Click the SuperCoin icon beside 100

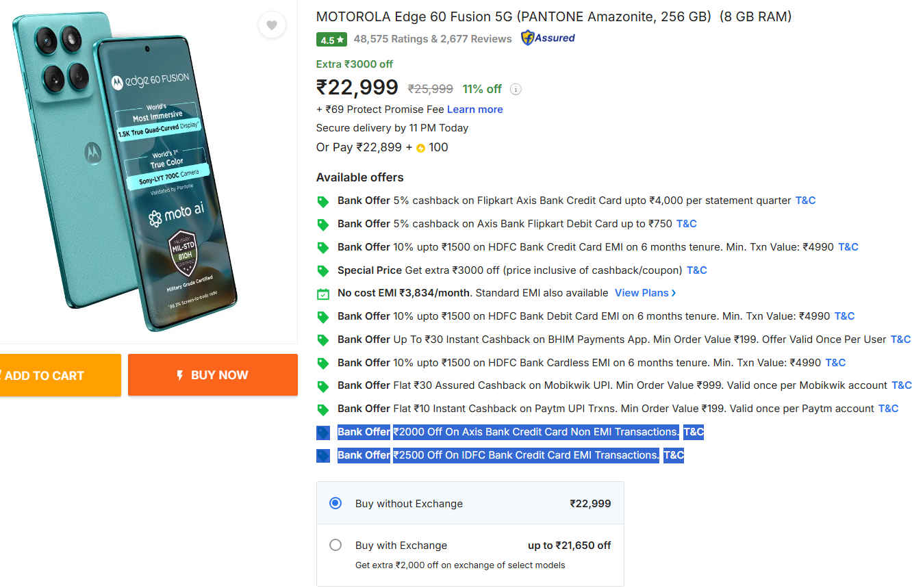[x=420, y=148]
